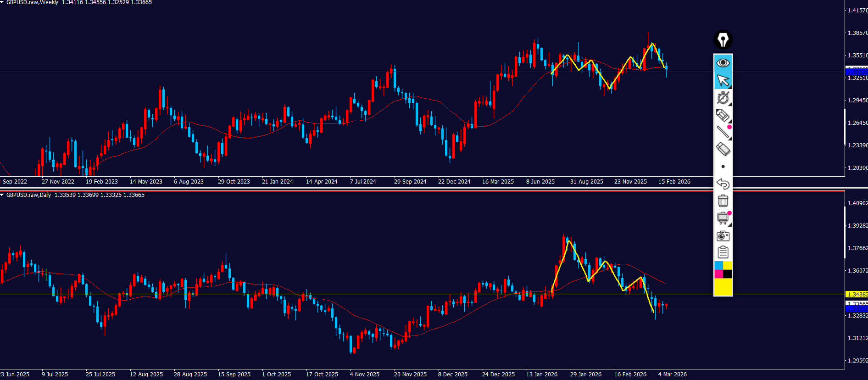This screenshot has width=868, height=380.
Task: Choose the straight line tool
Action: (723, 132)
